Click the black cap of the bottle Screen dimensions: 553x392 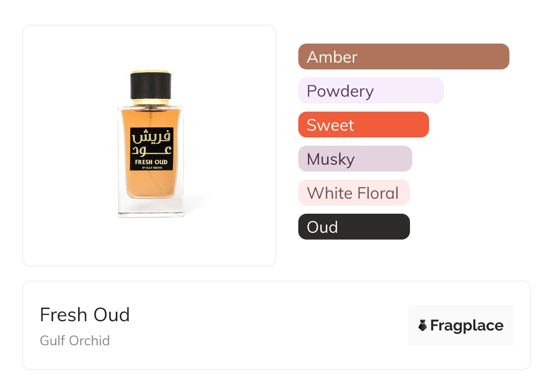click(x=150, y=86)
